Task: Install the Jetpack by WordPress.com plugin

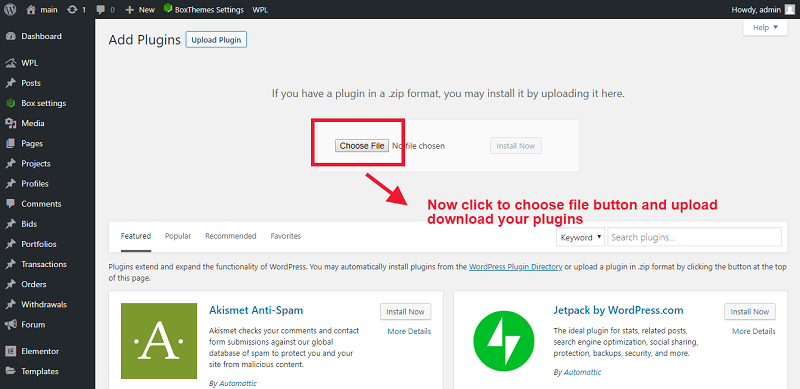Action: tap(750, 311)
